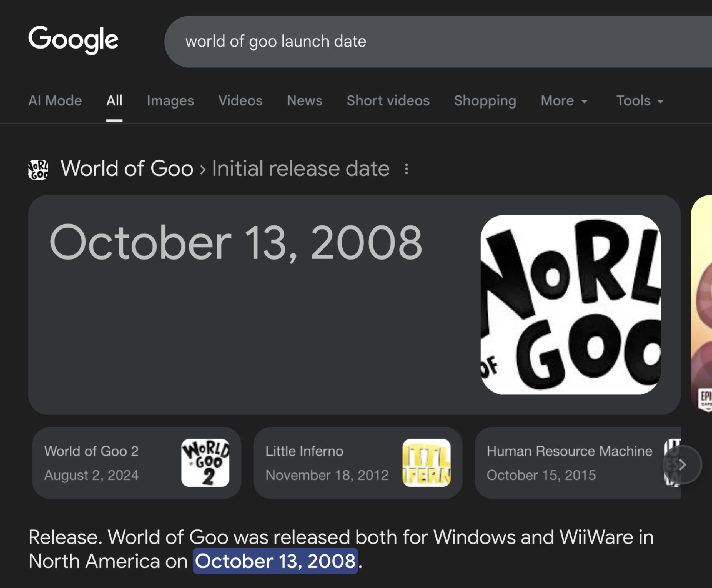Click the large World of Goo cover image
This screenshot has width=712, height=588.
570,304
